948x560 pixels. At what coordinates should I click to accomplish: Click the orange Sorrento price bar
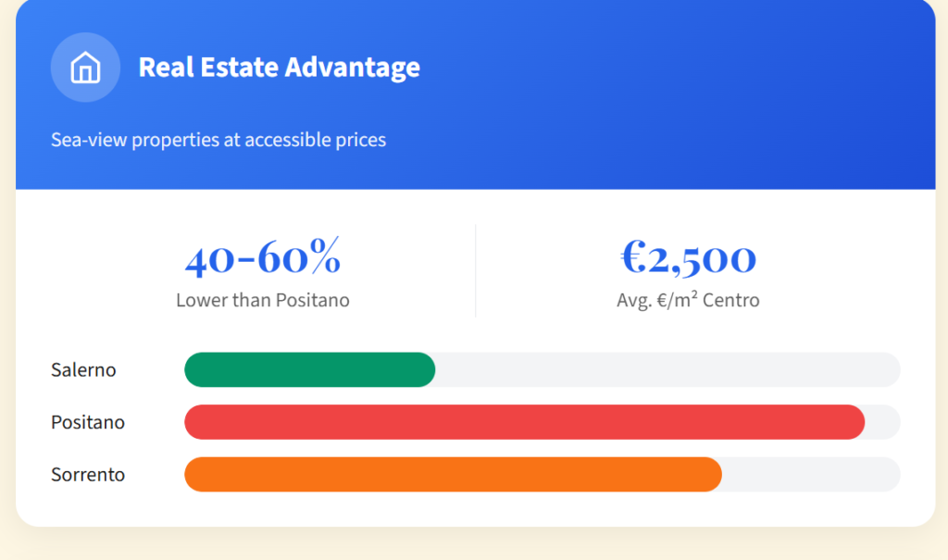click(453, 475)
